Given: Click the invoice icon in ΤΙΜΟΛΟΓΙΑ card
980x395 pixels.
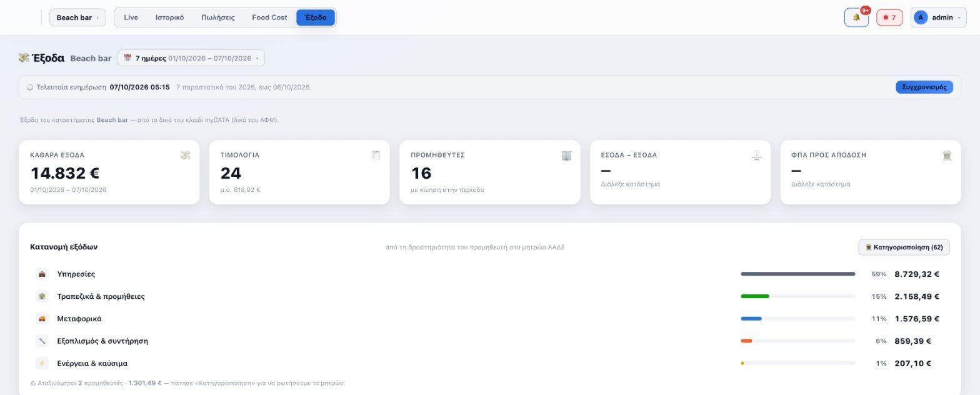Looking at the screenshot, I should click(x=376, y=155).
